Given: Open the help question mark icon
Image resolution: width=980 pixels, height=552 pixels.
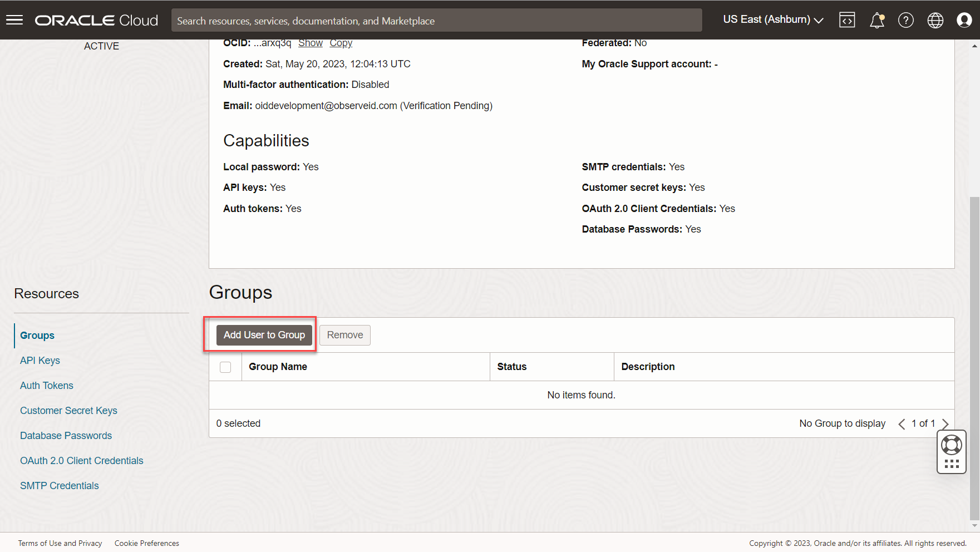Looking at the screenshot, I should 905,20.
